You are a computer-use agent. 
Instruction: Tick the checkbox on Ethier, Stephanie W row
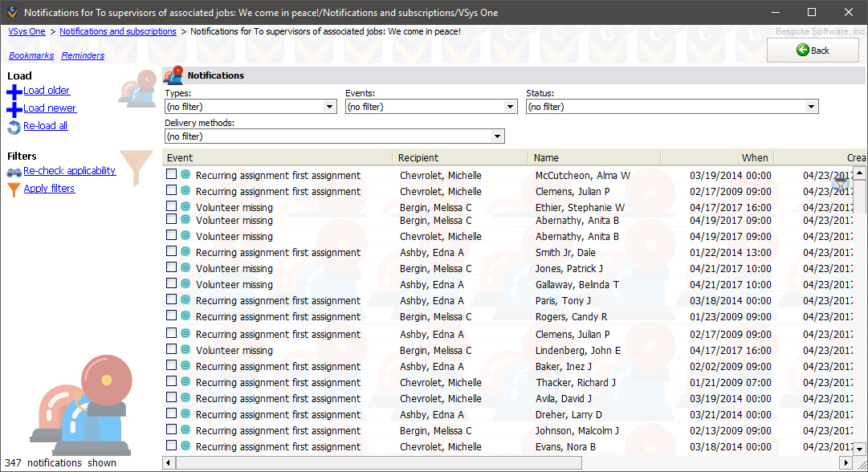[171, 206]
